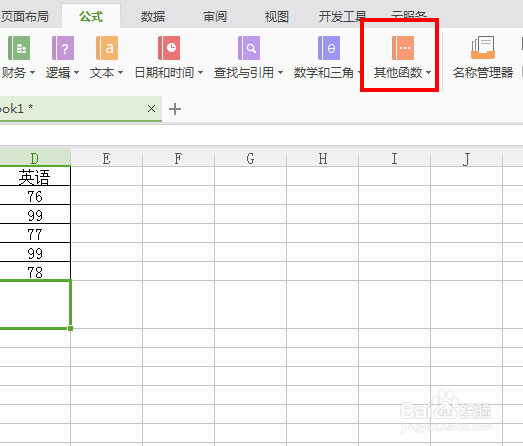Select column H header
Image resolution: width=523 pixels, height=446 pixels.
pos(323,157)
